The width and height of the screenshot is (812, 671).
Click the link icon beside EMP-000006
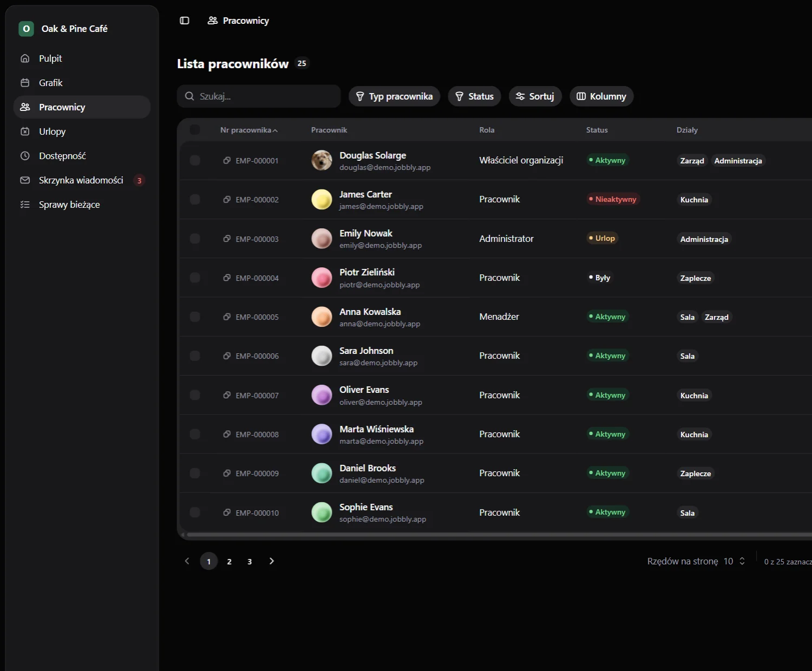227,356
